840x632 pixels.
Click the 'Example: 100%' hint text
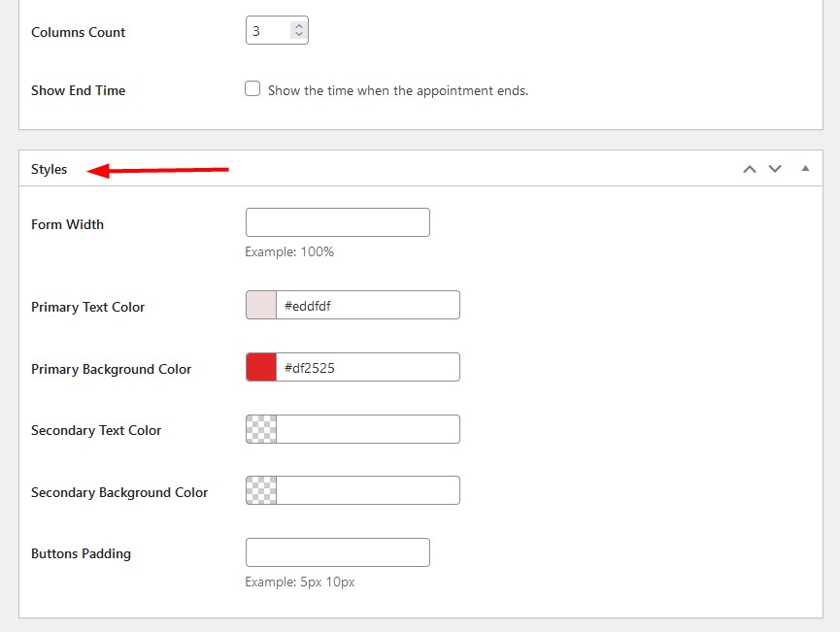pos(289,251)
